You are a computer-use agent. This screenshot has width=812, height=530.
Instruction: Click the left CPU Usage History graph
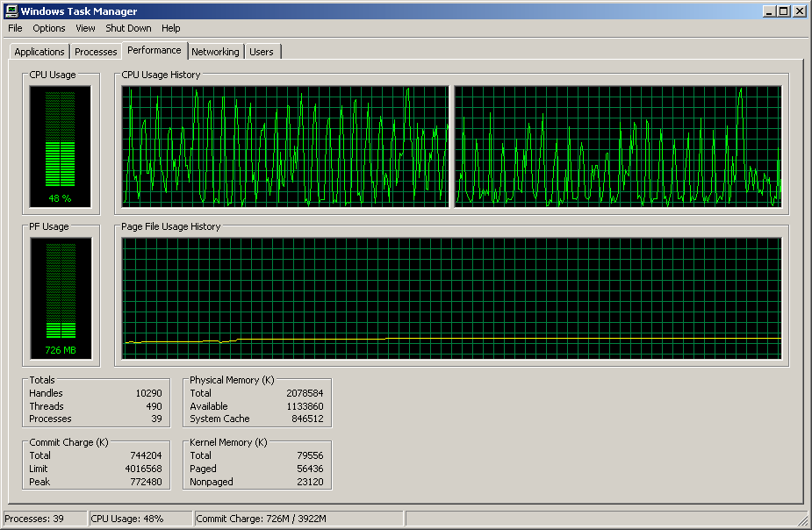(284, 147)
